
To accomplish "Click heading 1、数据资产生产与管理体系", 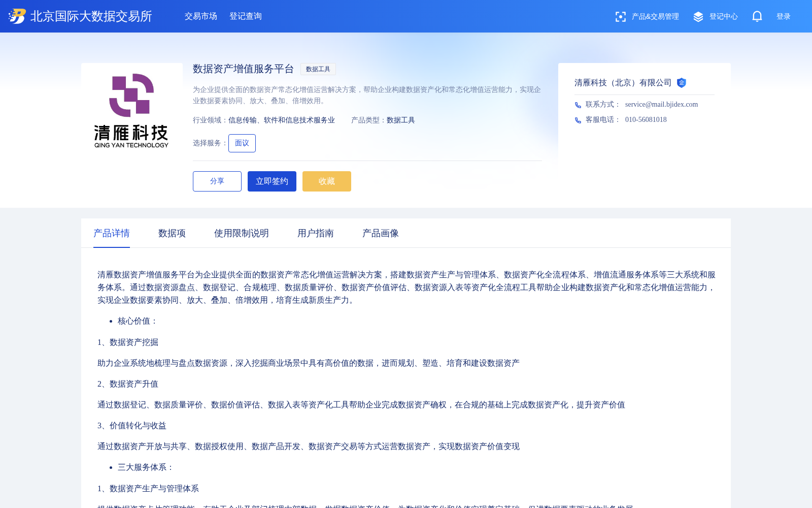I will pos(148,489).
